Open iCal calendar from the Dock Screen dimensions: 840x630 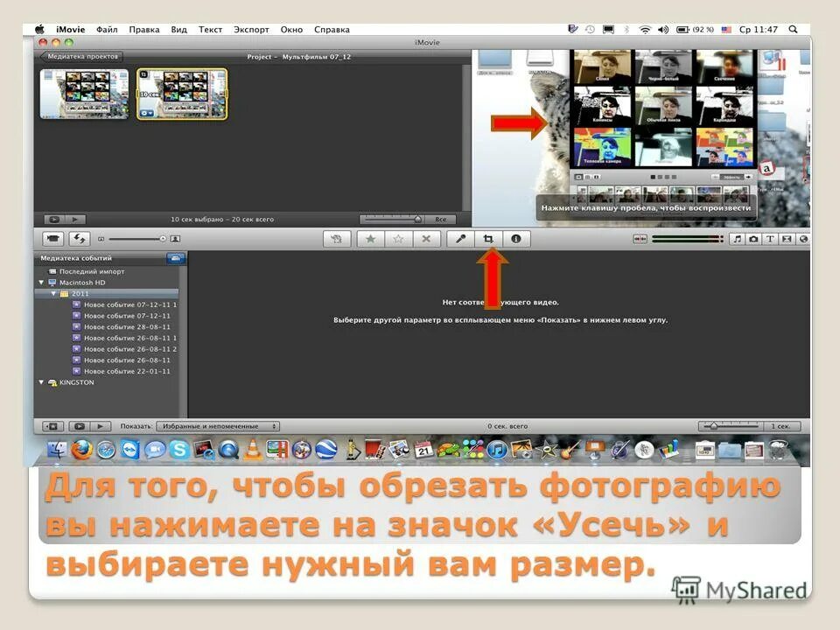(x=423, y=449)
